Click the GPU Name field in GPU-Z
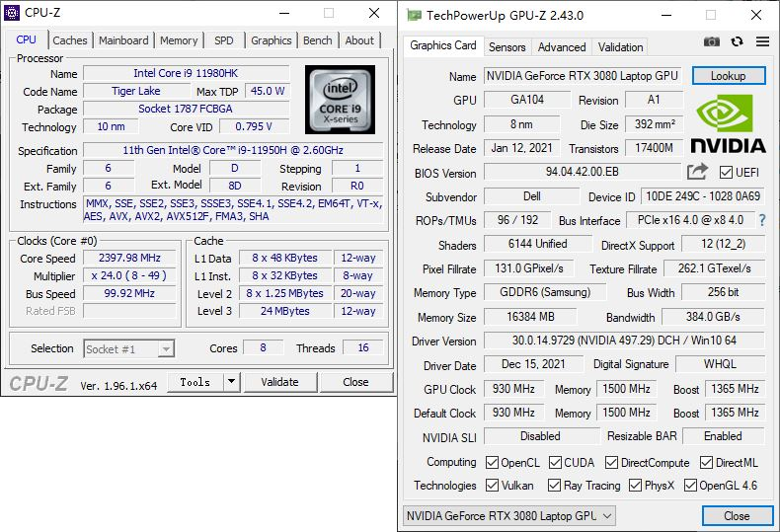This screenshot has height=532, width=780. pyautogui.click(x=582, y=76)
